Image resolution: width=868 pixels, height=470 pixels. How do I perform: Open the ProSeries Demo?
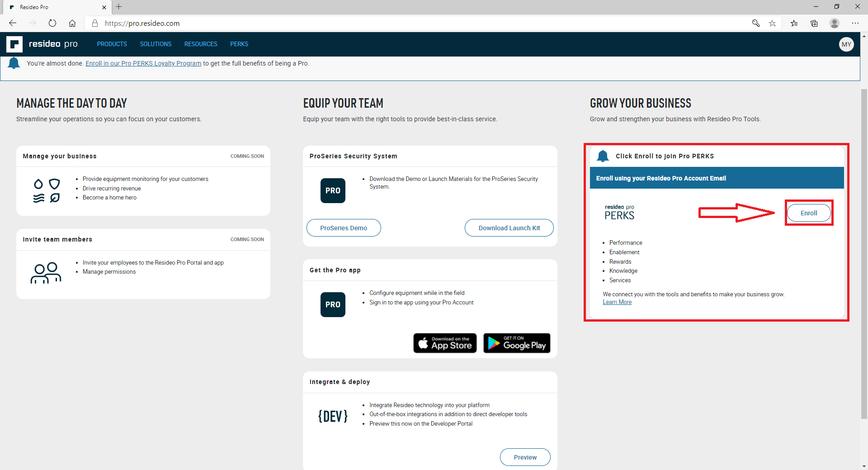tap(344, 228)
